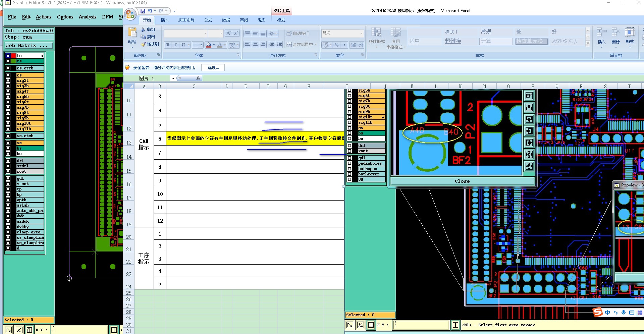Screen dimensions: 644x334
Task: Click the Undo icon in Excel
Action: pos(150,11)
